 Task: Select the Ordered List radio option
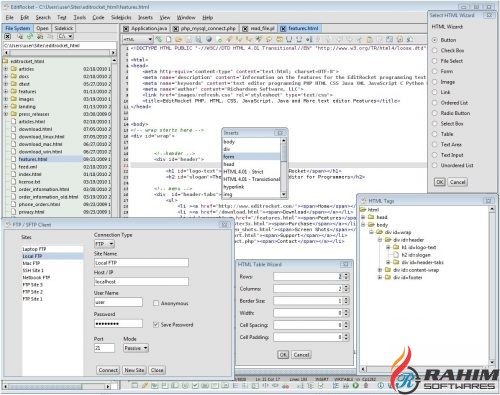pyautogui.click(x=435, y=103)
